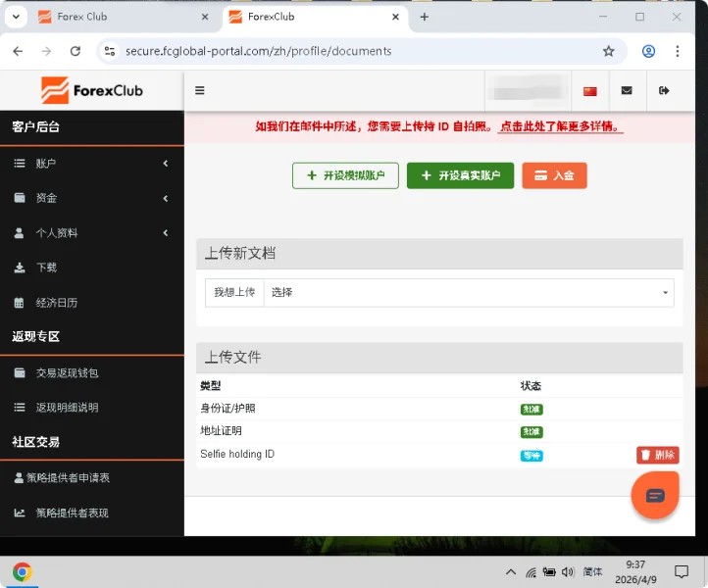Open the mail envelope icon

pyautogui.click(x=627, y=91)
